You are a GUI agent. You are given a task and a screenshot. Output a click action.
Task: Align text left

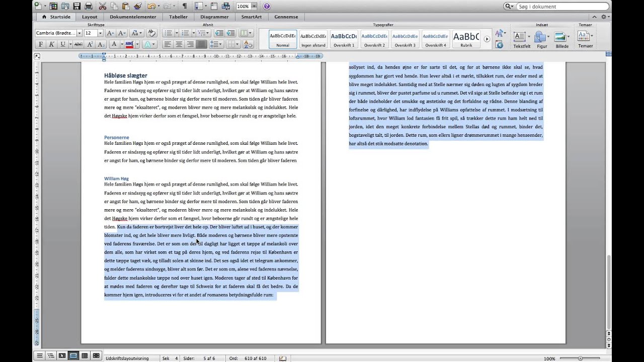(x=168, y=44)
